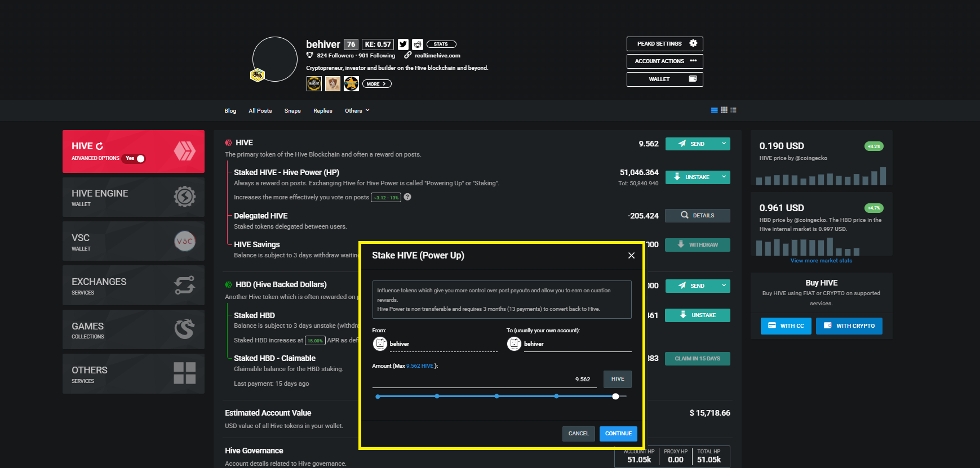The width and height of the screenshot is (980, 468).
Task: Open the Reddit profile icon link
Action: [x=418, y=44]
